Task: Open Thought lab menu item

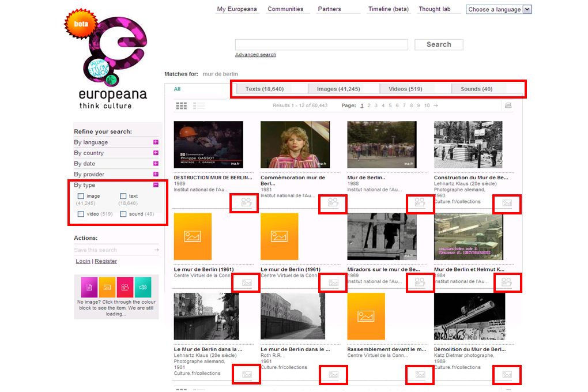Action: pos(435,9)
